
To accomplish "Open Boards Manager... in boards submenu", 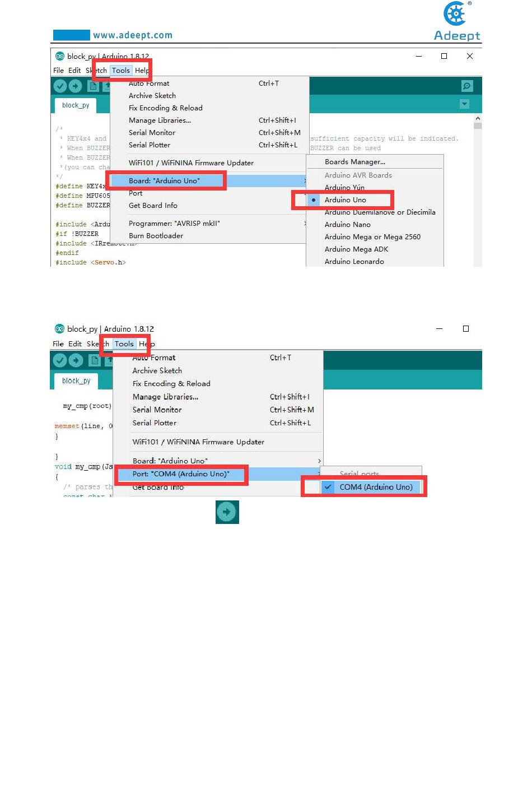I will tap(375, 162).
